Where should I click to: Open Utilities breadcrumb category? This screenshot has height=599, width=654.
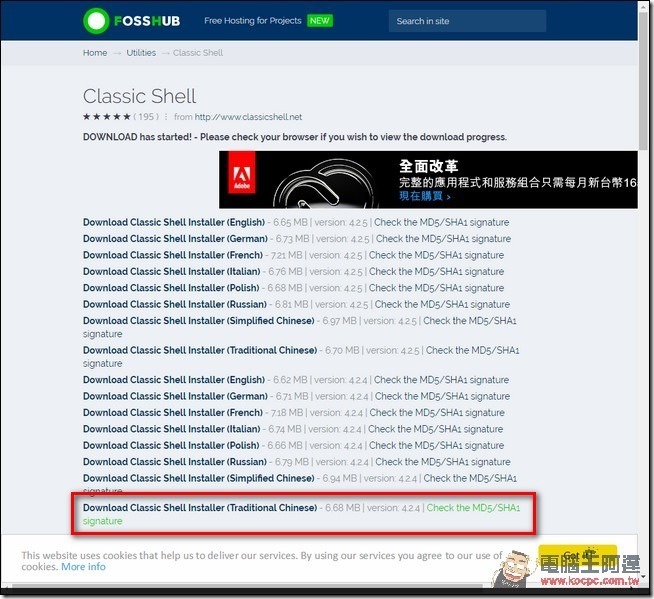tap(141, 53)
